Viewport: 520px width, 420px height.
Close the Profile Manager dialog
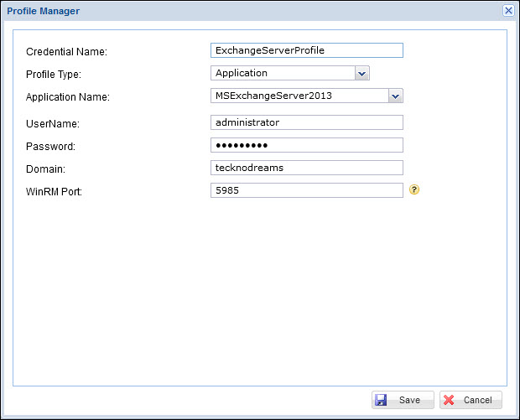click(508, 10)
